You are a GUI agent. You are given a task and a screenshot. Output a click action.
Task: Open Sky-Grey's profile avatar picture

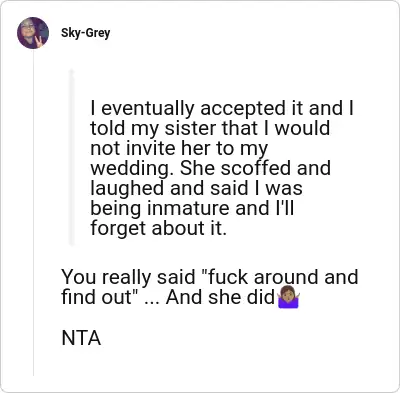[33, 33]
